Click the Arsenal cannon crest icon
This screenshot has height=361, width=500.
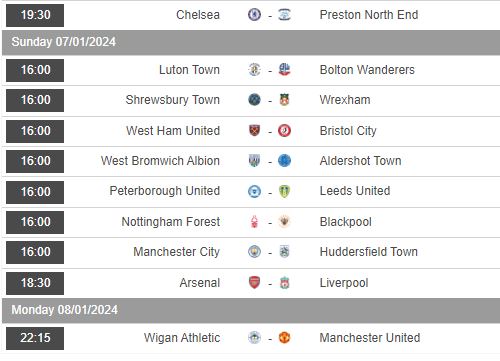254,283
